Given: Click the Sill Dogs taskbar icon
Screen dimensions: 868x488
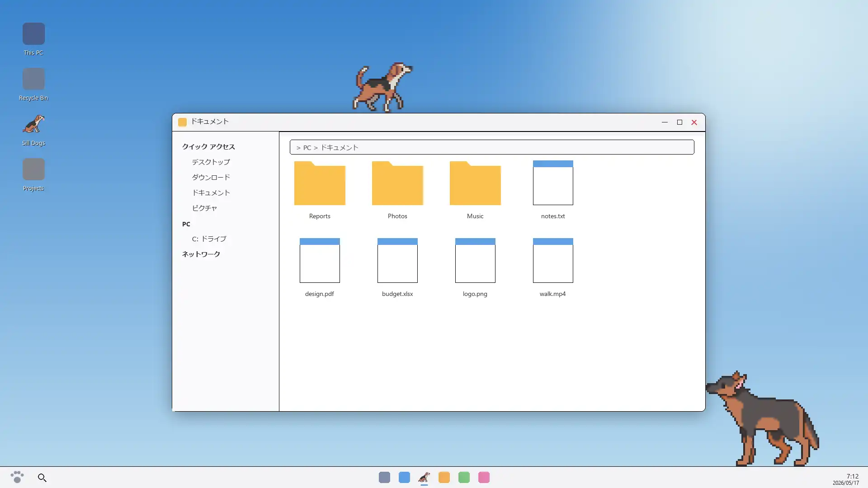Looking at the screenshot, I should click(424, 477).
